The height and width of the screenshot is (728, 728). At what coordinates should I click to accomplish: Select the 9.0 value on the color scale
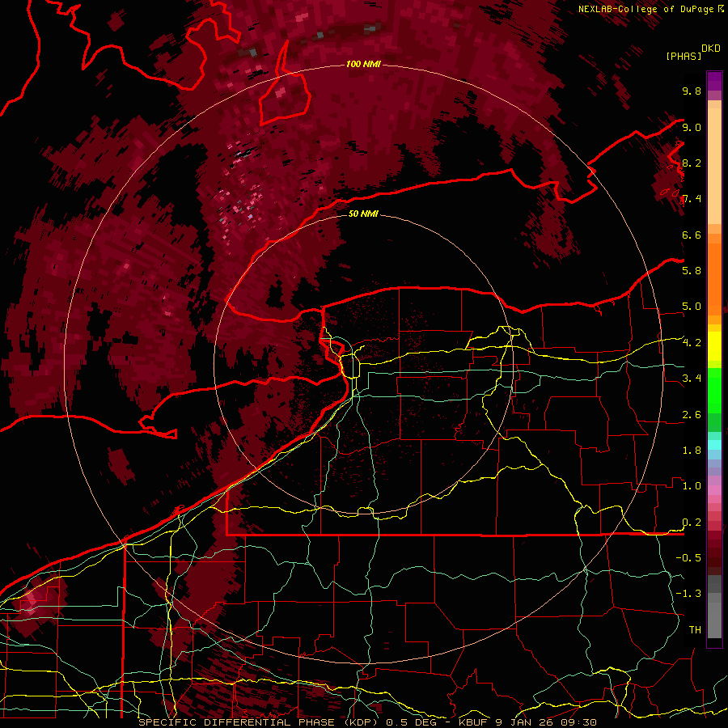tap(692, 127)
